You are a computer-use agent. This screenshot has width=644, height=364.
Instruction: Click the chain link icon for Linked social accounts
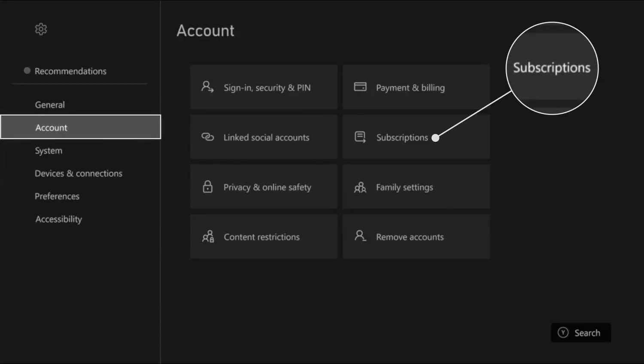[x=207, y=137]
